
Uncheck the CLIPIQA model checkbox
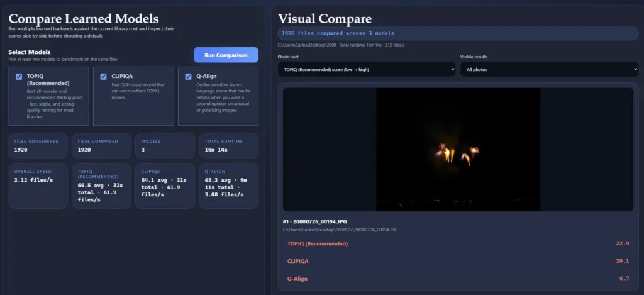pyautogui.click(x=104, y=76)
